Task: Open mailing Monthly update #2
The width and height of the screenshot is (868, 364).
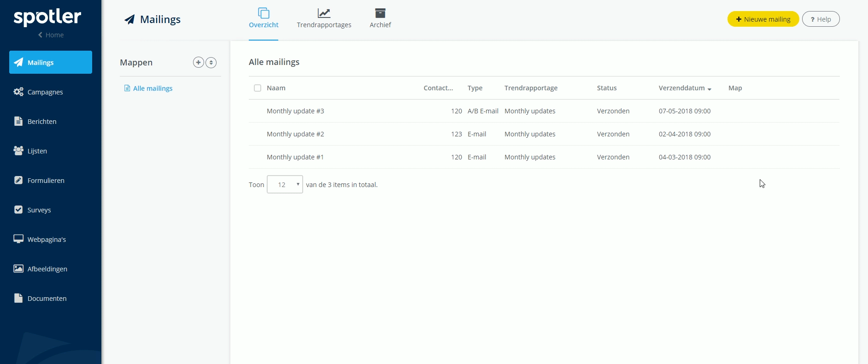Action: click(x=295, y=134)
